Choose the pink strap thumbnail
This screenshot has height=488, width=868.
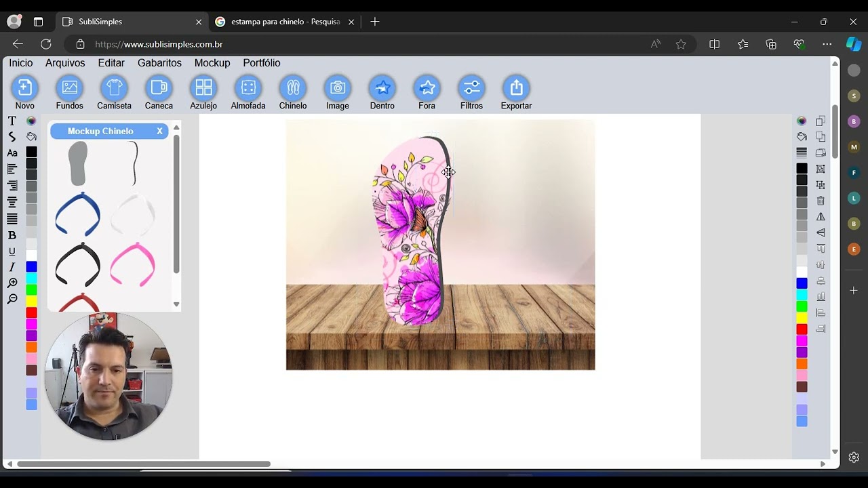(x=132, y=264)
